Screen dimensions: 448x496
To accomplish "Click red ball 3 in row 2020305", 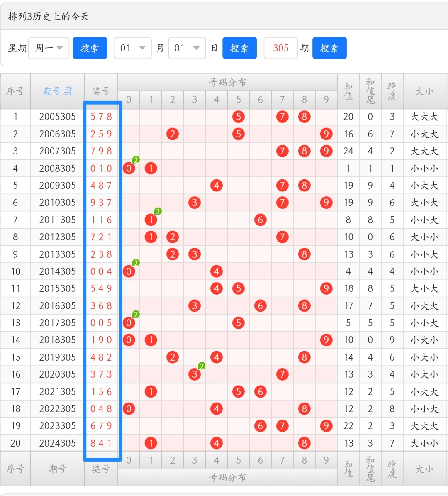I will tap(195, 374).
